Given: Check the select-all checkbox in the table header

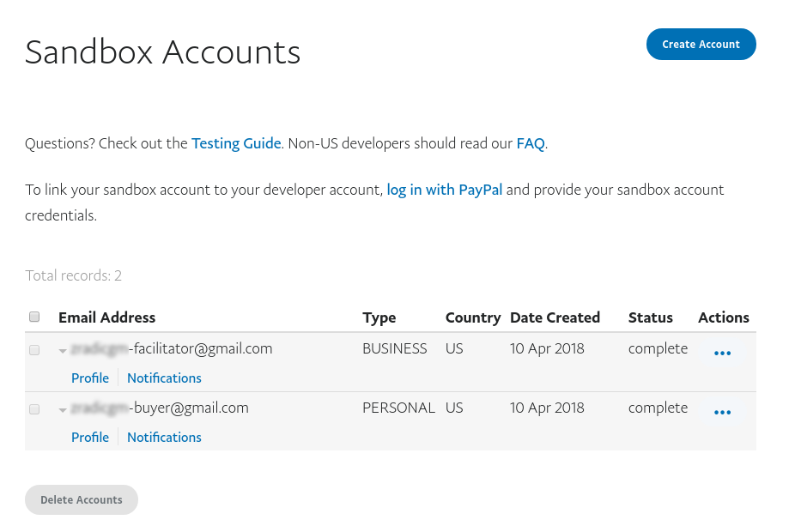Looking at the screenshot, I should pyautogui.click(x=34, y=317).
